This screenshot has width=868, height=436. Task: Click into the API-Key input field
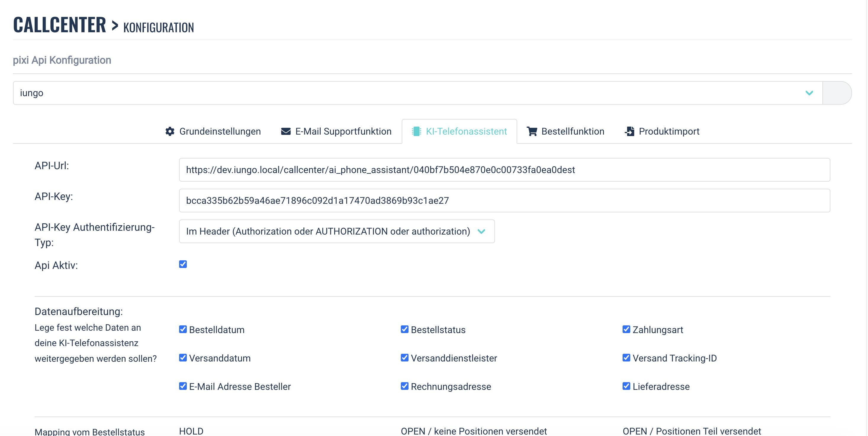(x=504, y=201)
